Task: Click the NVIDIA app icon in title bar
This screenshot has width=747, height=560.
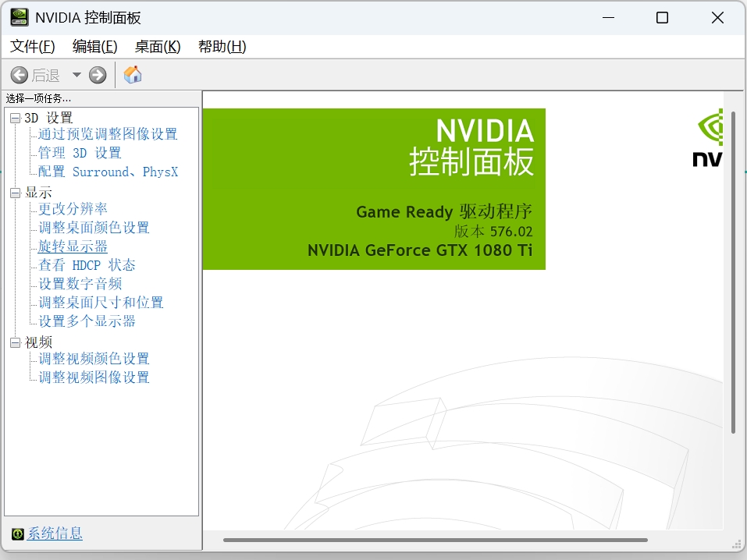Action: click(20, 17)
